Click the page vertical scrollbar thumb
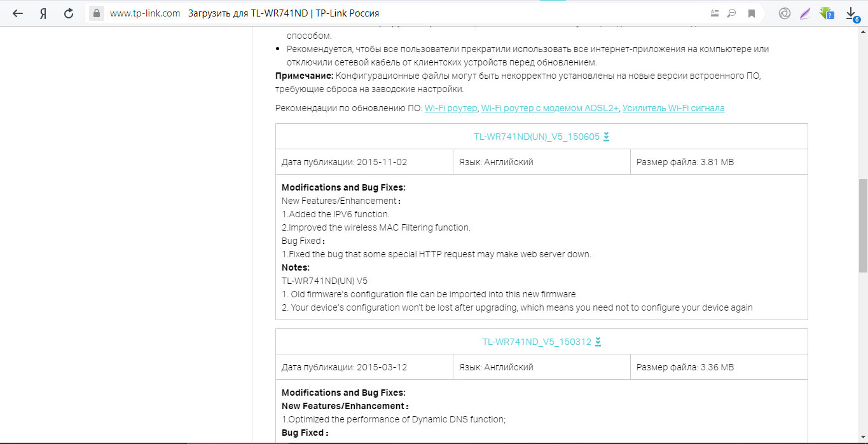This screenshot has height=444, width=868. (x=863, y=225)
